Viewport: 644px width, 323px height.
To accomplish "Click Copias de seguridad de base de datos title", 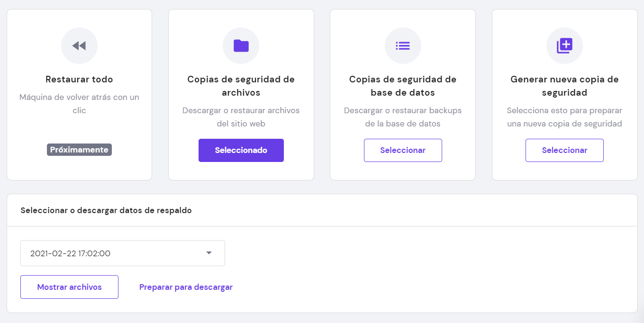I will pyautogui.click(x=403, y=86).
